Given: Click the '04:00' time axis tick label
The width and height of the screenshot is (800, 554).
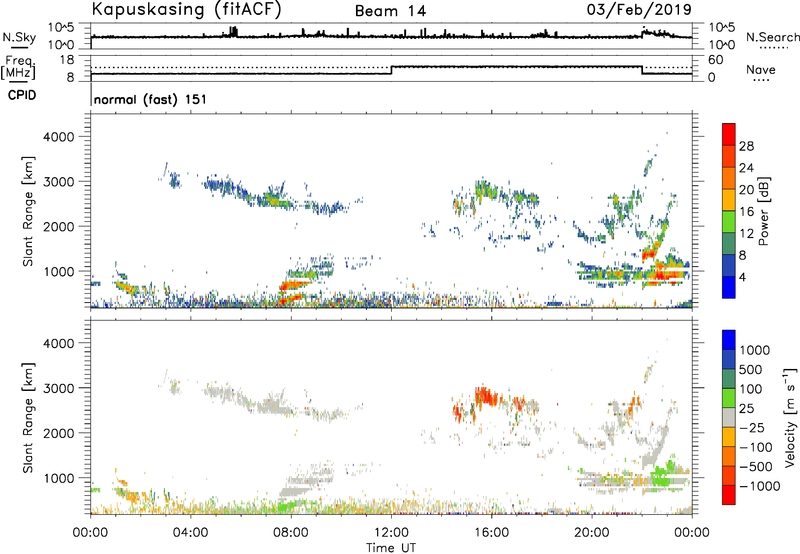Looking at the screenshot, I should pos(190,533).
